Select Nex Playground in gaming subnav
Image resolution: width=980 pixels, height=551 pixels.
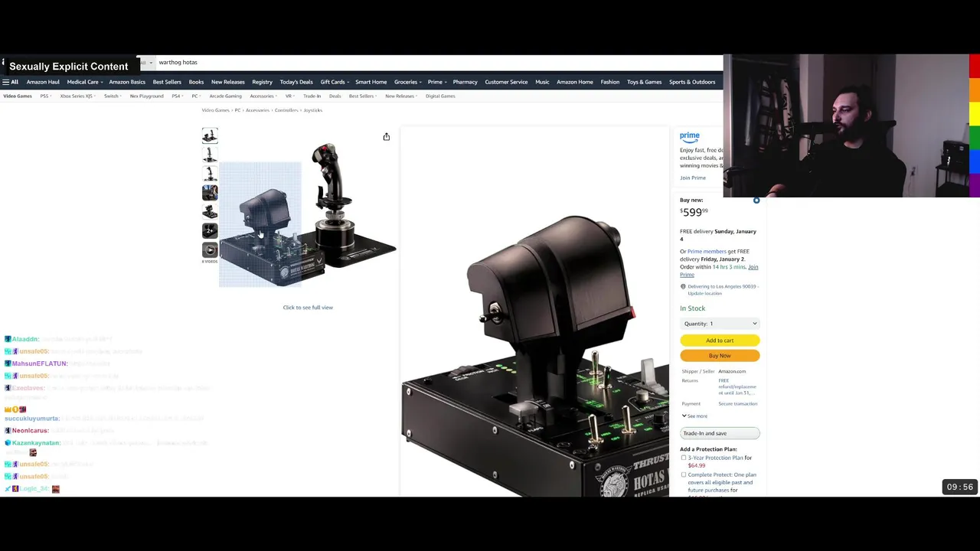[146, 96]
